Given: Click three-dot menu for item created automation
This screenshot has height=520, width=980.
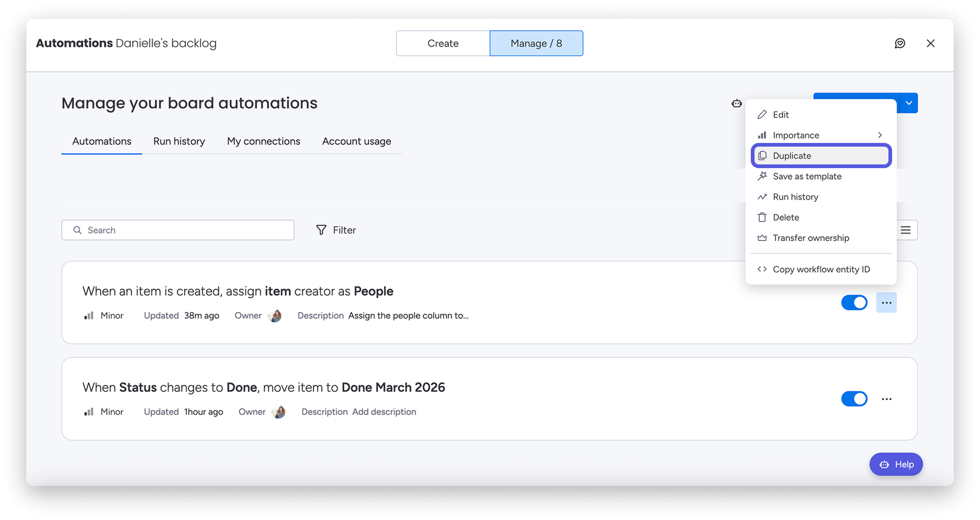Looking at the screenshot, I should (x=886, y=303).
